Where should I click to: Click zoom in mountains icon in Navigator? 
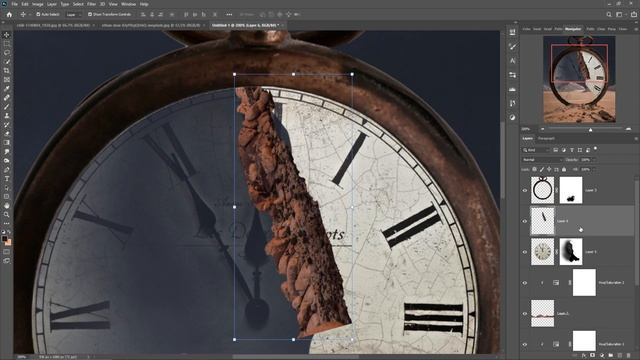point(629,129)
